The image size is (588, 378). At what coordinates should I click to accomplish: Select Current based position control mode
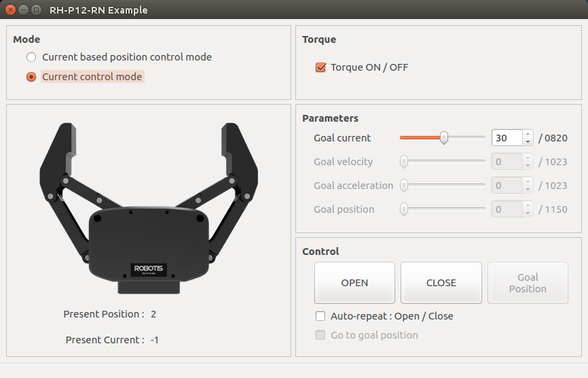31,58
